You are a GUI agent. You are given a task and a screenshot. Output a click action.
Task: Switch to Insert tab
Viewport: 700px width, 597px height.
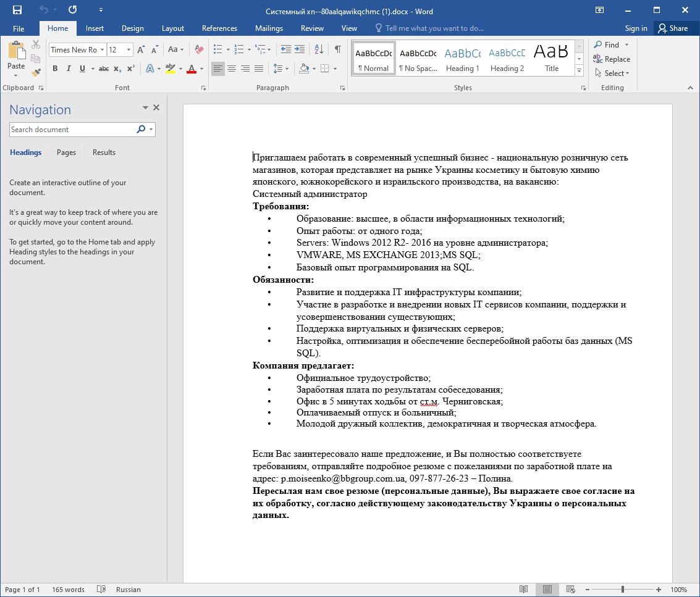[95, 28]
